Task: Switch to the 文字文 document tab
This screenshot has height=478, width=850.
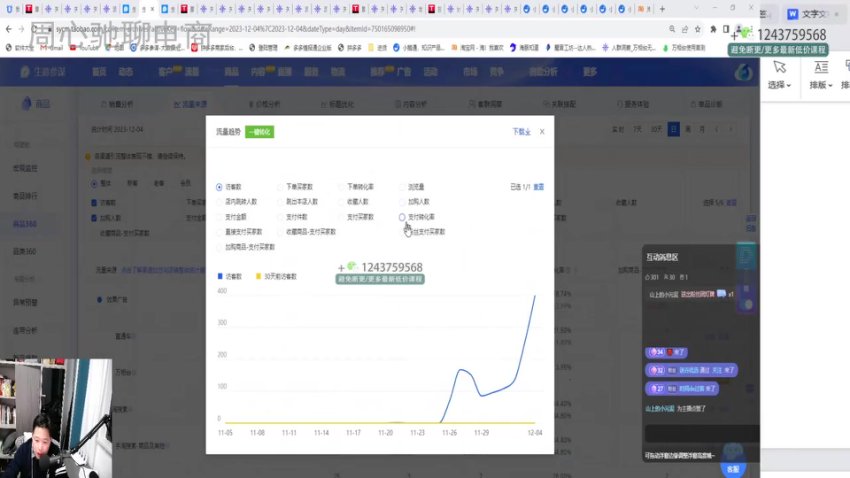Action: click(808, 14)
